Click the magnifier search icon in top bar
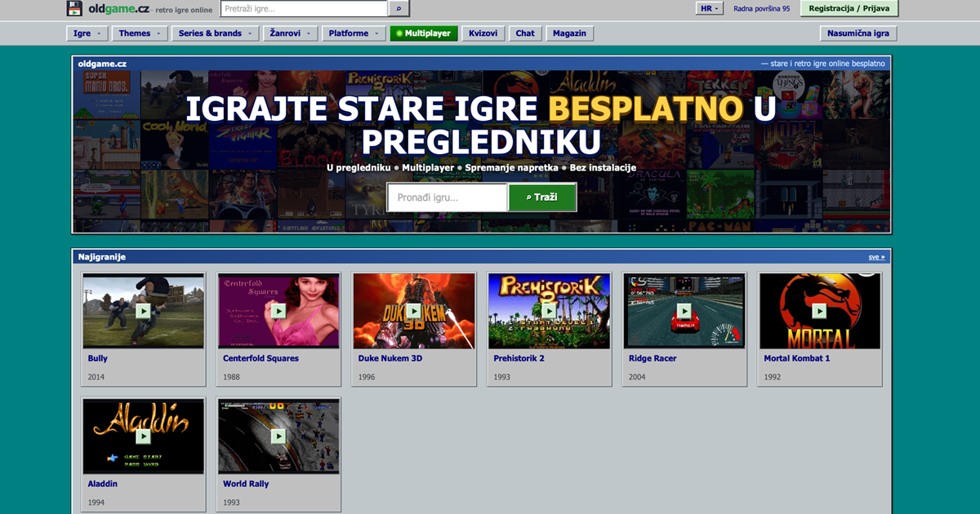Viewport: 980px width, 514px height. click(x=399, y=9)
